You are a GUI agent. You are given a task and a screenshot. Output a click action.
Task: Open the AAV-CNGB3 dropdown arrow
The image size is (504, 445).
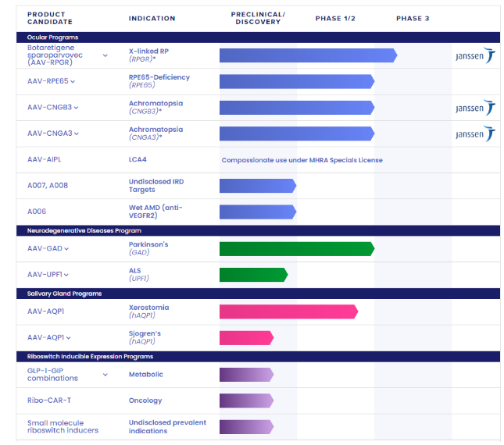[76, 108]
